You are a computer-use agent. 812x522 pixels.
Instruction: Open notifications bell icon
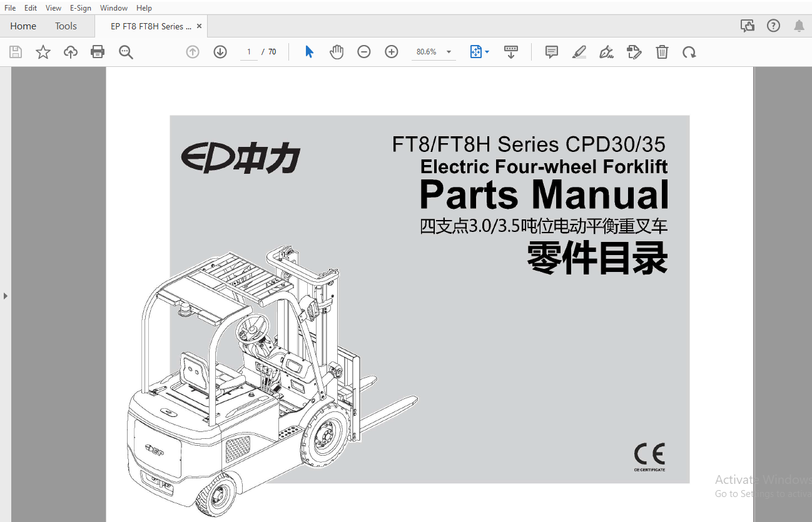[799, 26]
